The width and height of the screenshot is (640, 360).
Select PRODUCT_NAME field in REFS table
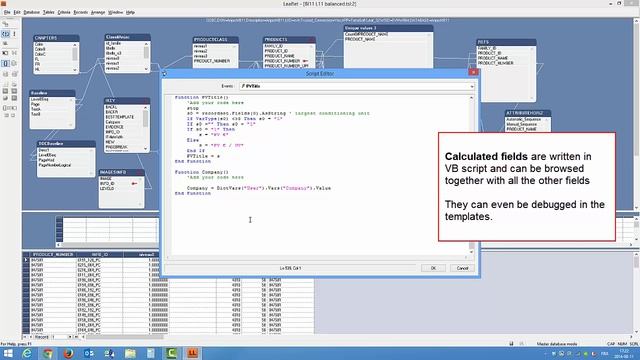click(x=493, y=58)
